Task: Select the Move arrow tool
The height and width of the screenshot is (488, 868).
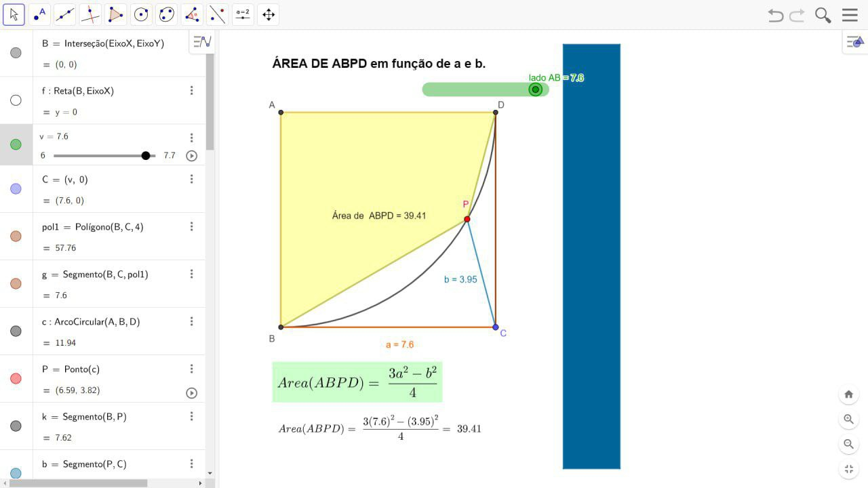Action: point(14,14)
